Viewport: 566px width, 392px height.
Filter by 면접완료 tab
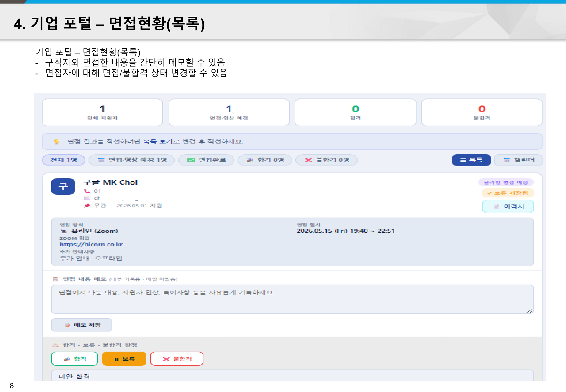point(206,160)
